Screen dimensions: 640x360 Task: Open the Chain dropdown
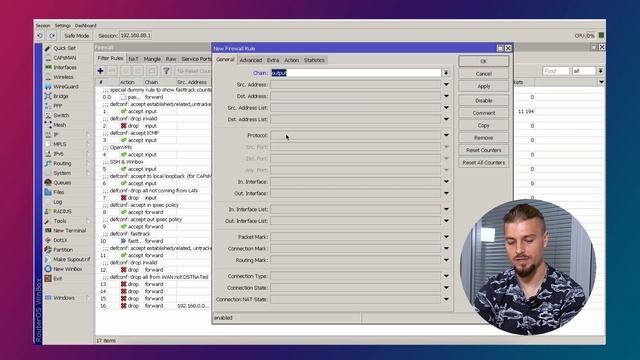point(446,73)
